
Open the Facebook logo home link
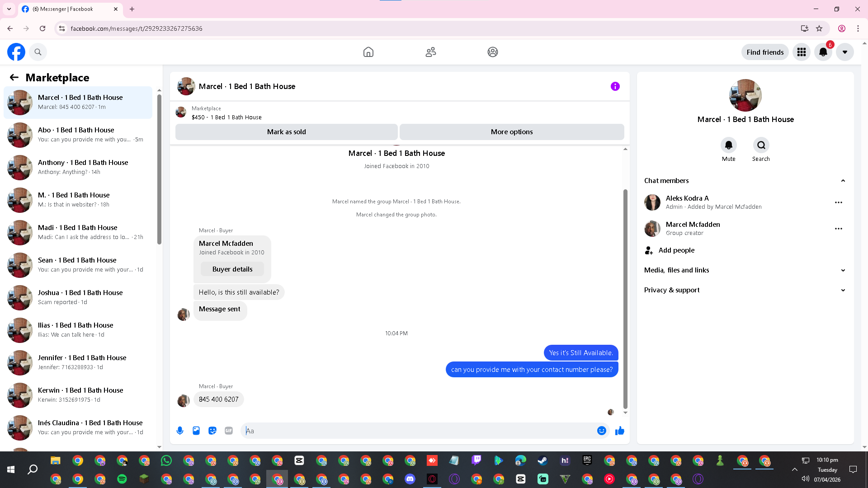tap(16, 52)
